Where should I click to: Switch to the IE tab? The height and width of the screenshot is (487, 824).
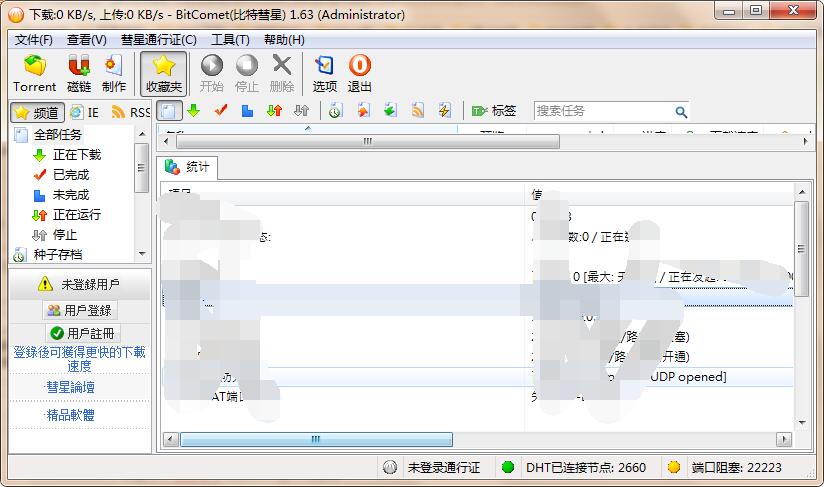(x=85, y=112)
